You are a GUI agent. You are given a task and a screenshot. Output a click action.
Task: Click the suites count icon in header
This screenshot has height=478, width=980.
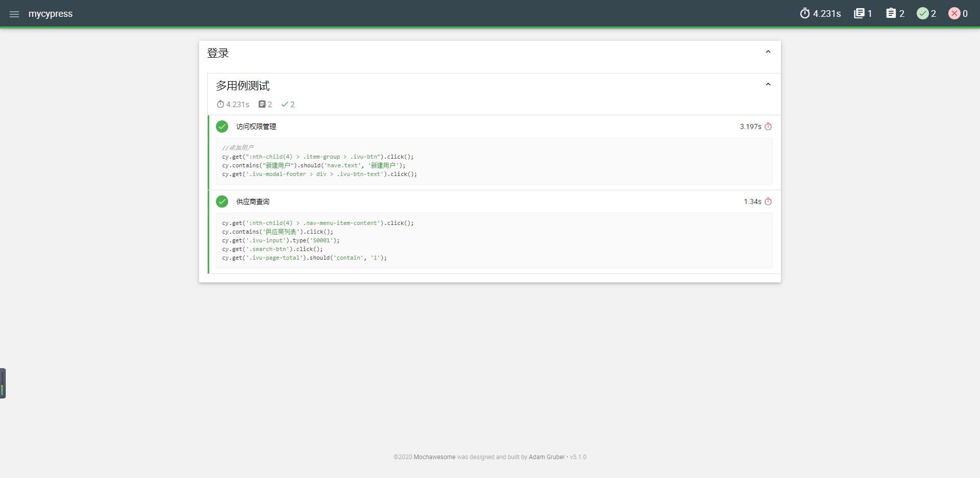pos(860,13)
